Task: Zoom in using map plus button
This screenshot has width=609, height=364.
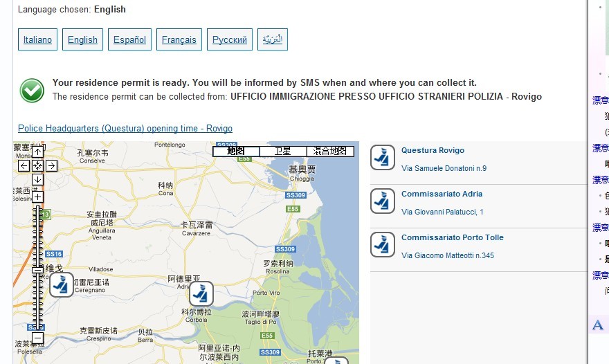Action: 37,197
